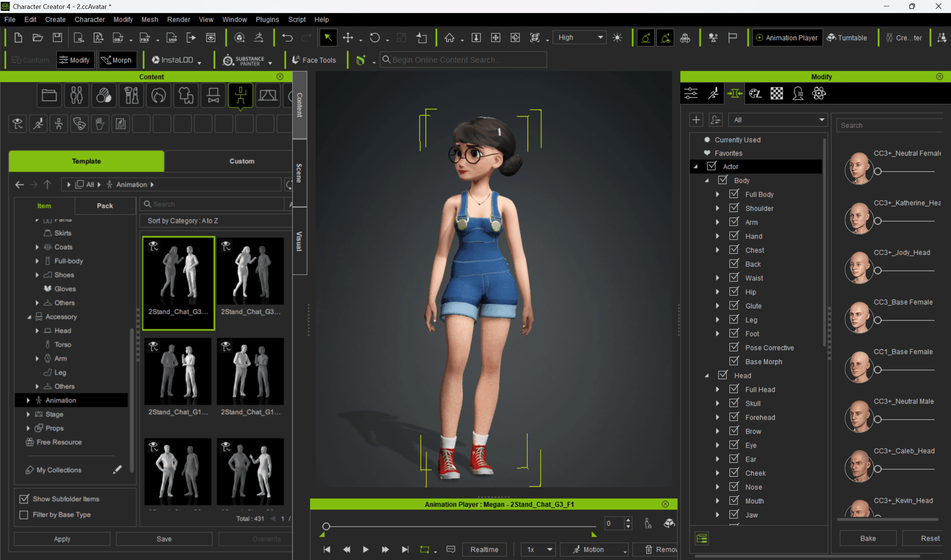Click the Apply button
This screenshot has height=560, width=951.
click(62, 539)
